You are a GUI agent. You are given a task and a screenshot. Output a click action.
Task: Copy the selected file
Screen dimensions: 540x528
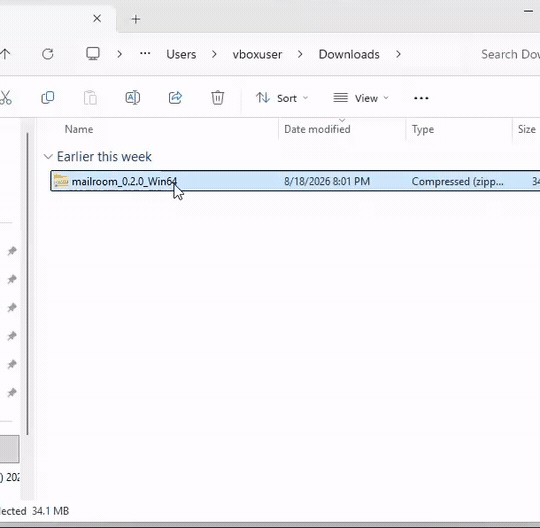pos(48,98)
